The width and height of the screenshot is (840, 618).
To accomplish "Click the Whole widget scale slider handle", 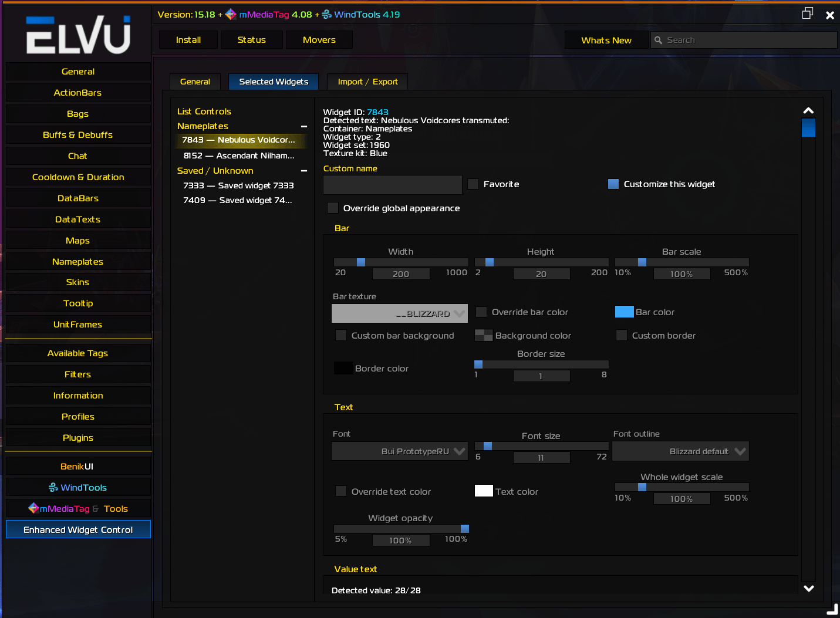I will (642, 487).
